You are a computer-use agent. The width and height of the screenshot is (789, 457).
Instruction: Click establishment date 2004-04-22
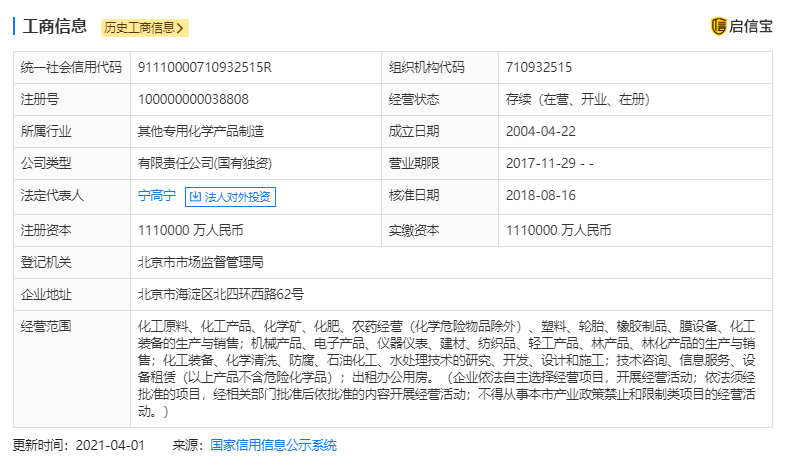541,132
